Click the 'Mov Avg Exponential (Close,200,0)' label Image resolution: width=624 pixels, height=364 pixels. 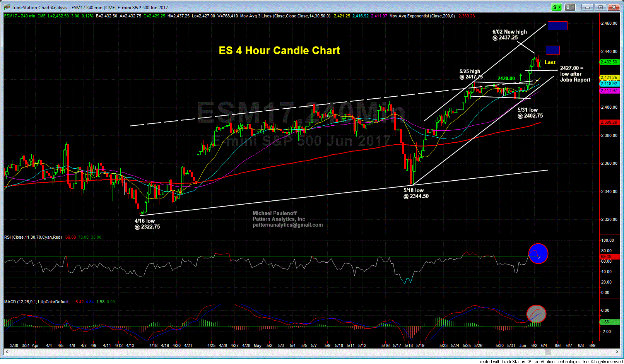pyautogui.click(x=422, y=16)
